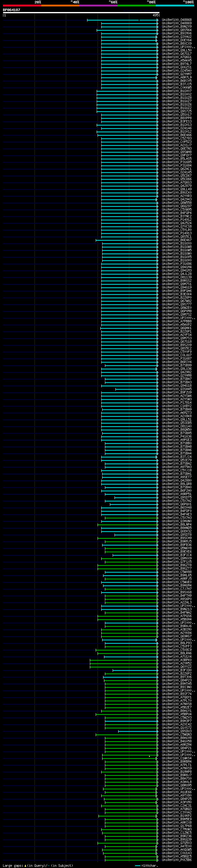Click the UniRef100_Q67G17 entry
197x868 pixels.
(x=177, y=54)
